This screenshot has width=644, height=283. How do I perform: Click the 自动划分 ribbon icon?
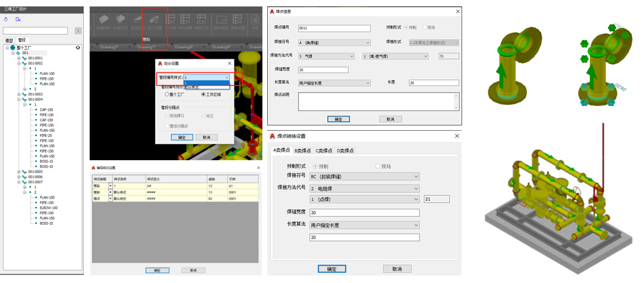[137, 21]
